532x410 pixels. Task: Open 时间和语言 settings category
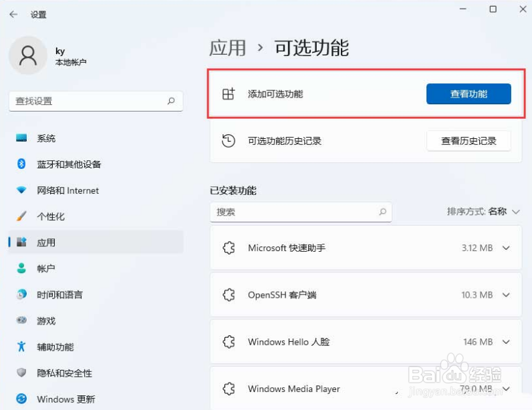point(96,294)
